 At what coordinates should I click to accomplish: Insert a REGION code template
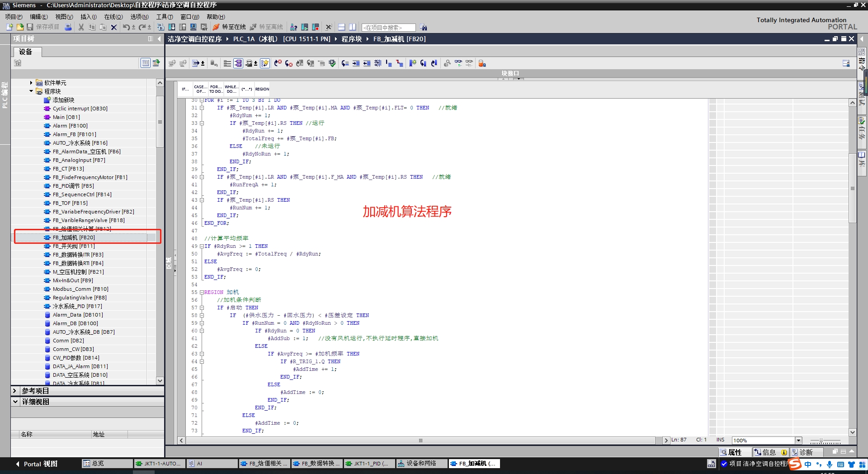262,89
